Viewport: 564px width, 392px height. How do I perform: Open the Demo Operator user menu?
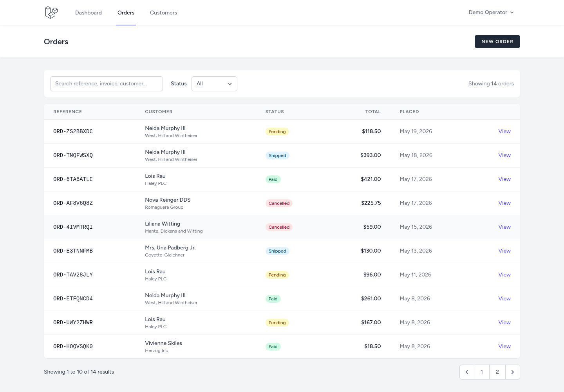point(491,13)
